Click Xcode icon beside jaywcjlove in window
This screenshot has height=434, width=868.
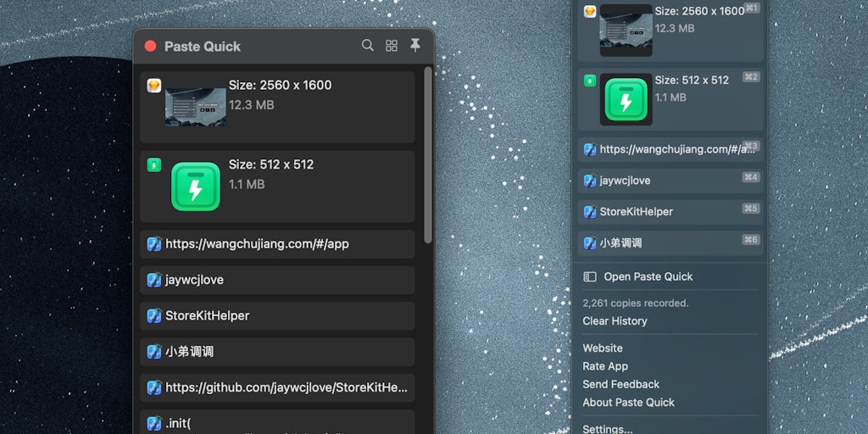tap(154, 280)
